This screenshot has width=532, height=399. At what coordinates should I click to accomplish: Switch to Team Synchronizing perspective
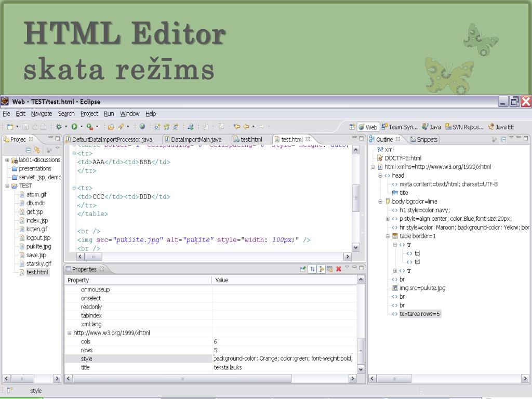(400, 127)
